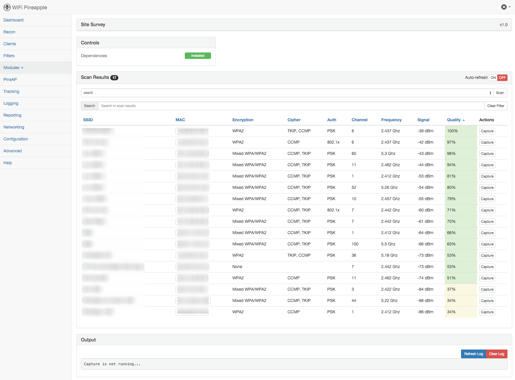Open the Help page

click(x=8, y=163)
